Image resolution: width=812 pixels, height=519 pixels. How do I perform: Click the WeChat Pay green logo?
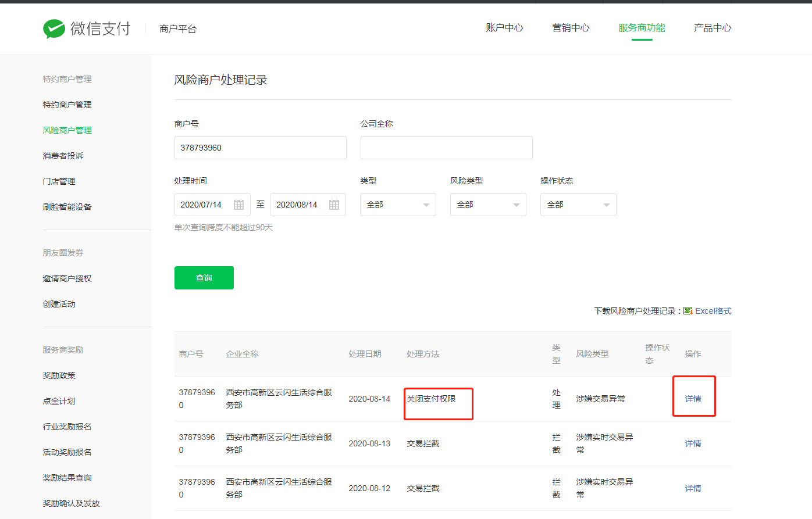point(54,28)
